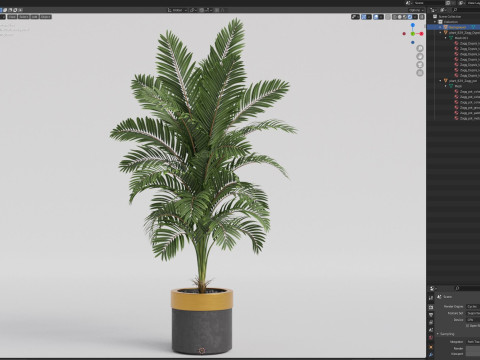The image size is (480, 360).
Task: Collapse the plant_824 Zaqq Organic object expander
Action: pyautogui.click(x=440, y=33)
